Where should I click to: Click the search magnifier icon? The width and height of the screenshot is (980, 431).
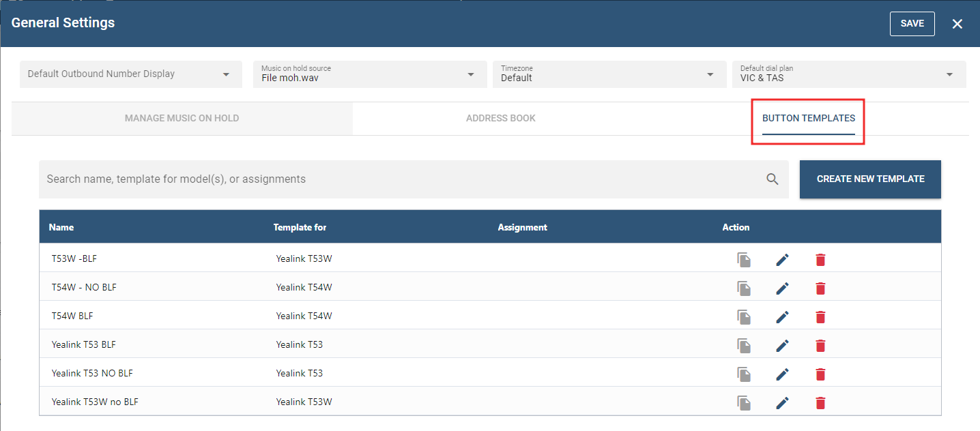tap(772, 179)
